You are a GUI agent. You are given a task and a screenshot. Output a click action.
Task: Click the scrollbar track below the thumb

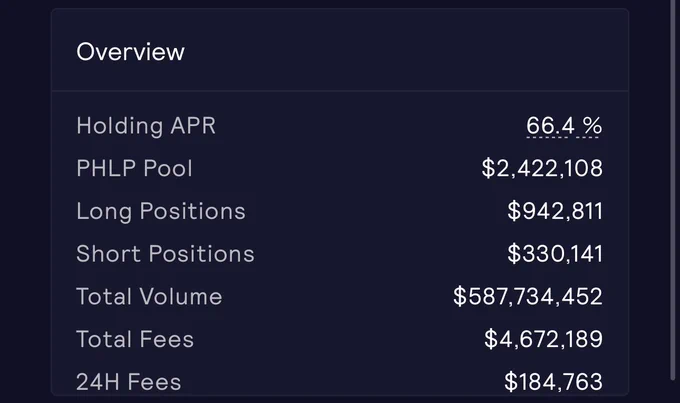(673, 392)
